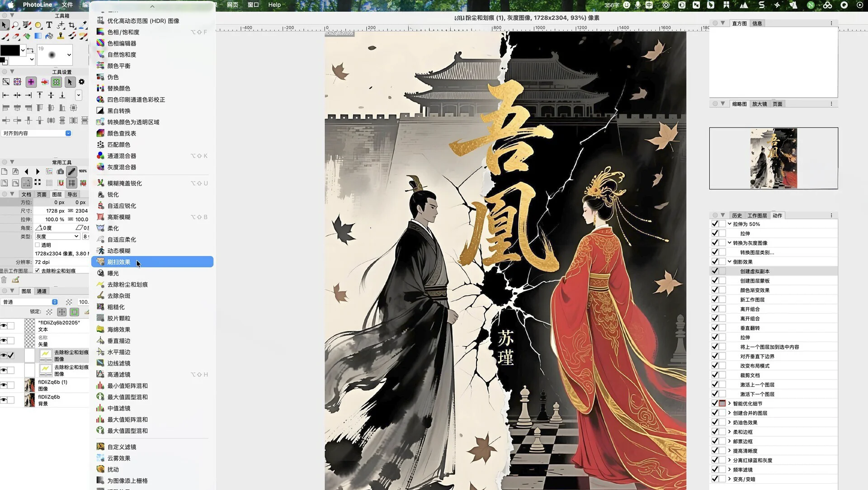Click the black foreground color swatch

(10, 50)
